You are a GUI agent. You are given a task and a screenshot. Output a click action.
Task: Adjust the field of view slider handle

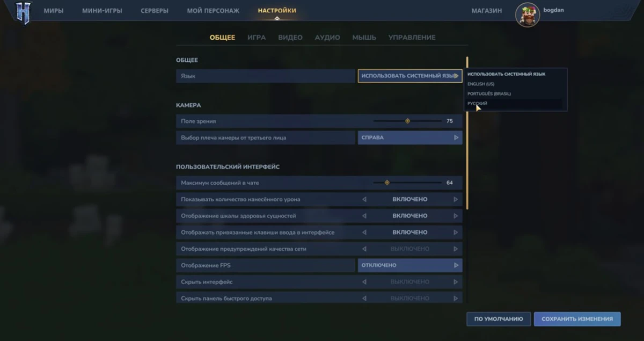pyautogui.click(x=407, y=121)
